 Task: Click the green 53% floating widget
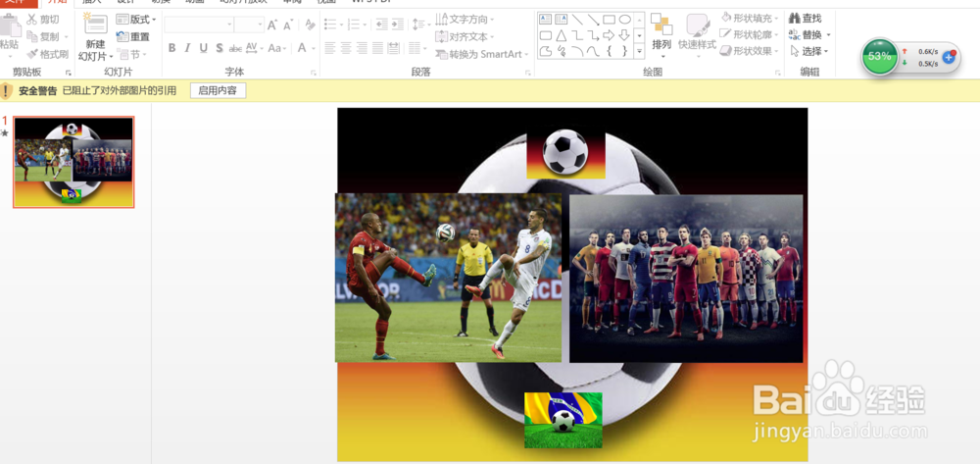point(880,56)
